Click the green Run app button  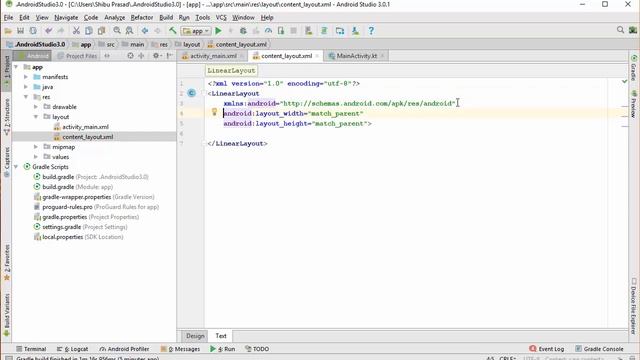point(218,31)
